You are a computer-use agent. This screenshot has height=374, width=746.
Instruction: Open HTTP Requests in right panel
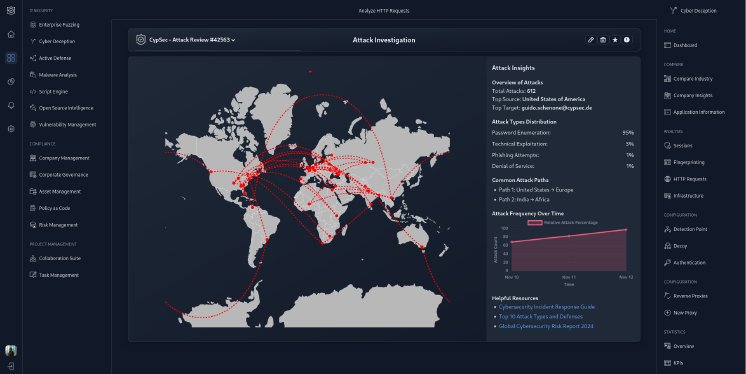click(x=685, y=179)
